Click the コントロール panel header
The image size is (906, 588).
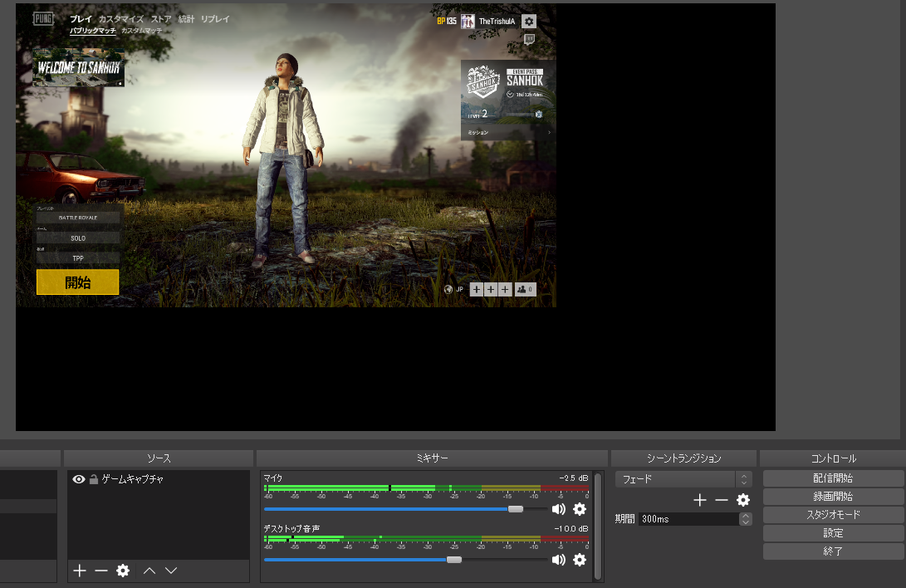(833, 458)
